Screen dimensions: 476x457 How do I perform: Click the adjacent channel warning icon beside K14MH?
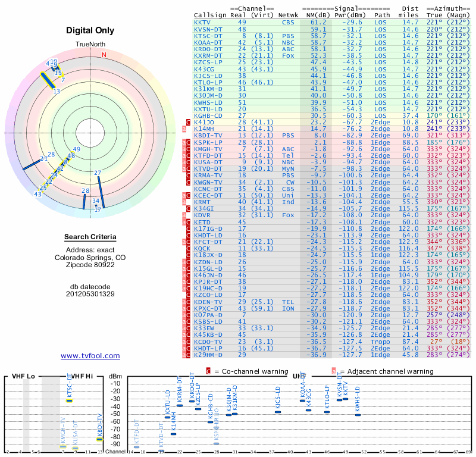tap(184, 129)
